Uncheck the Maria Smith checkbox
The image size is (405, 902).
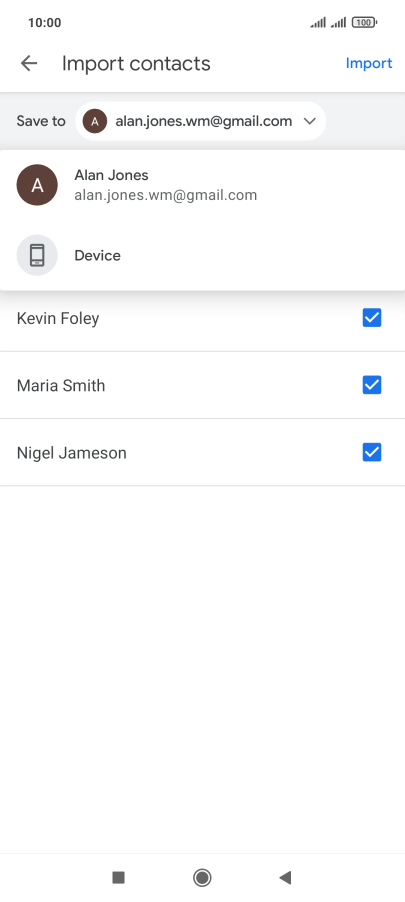(x=372, y=385)
